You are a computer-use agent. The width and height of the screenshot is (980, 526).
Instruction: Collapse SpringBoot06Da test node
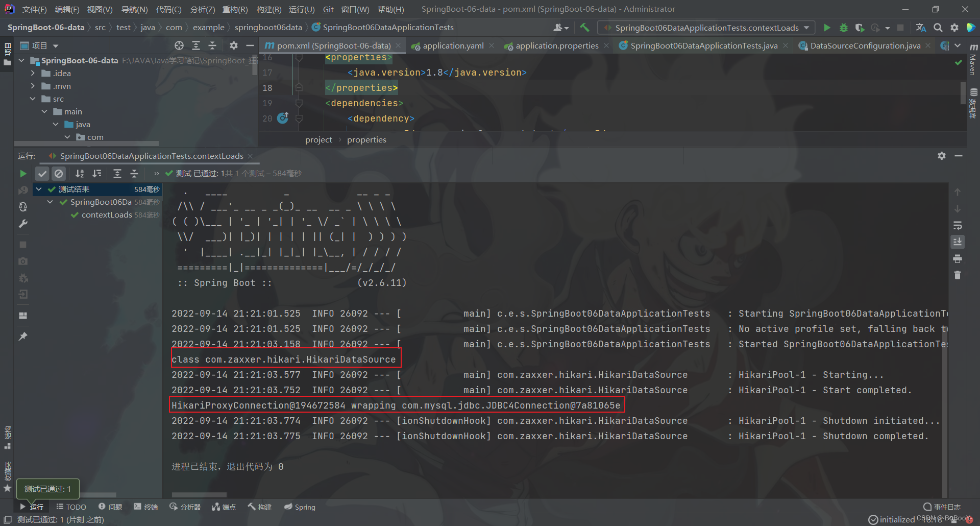[x=50, y=202]
